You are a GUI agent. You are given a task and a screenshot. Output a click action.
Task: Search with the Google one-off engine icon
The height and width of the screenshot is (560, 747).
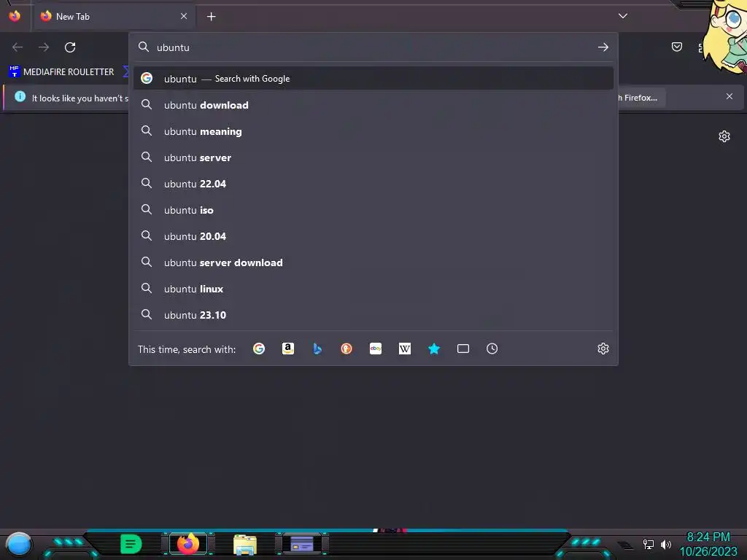(259, 349)
